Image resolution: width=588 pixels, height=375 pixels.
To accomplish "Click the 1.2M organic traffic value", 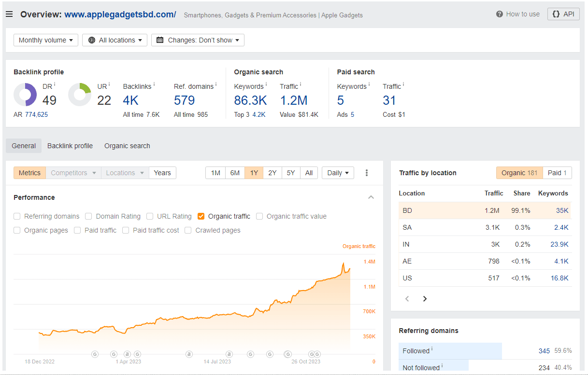I will point(294,100).
